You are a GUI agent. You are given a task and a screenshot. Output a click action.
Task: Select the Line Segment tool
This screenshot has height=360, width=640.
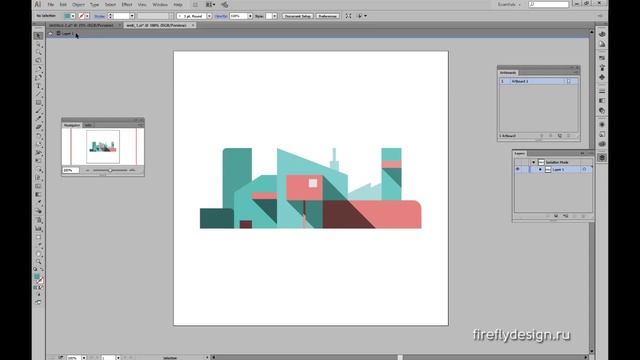(x=38, y=94)
